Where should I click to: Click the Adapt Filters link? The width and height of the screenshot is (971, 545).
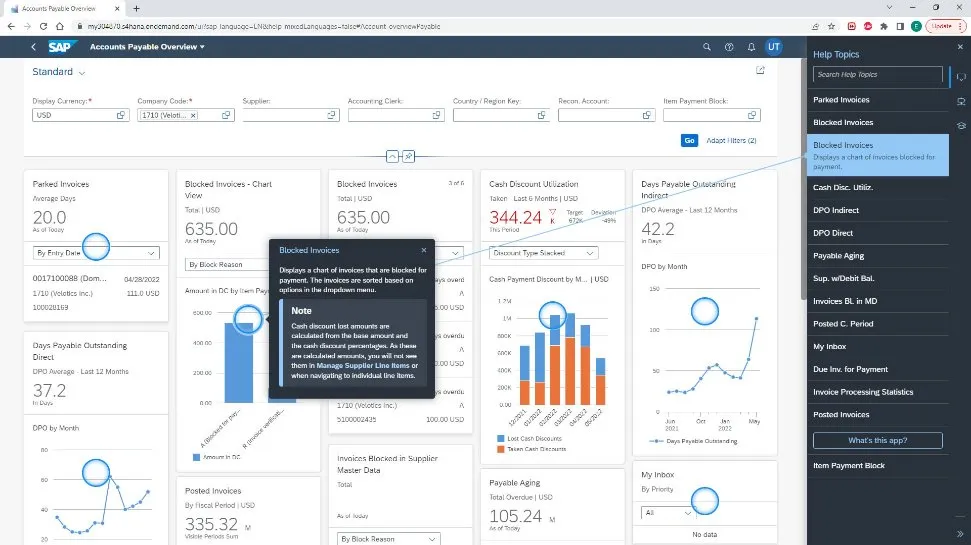731,141
